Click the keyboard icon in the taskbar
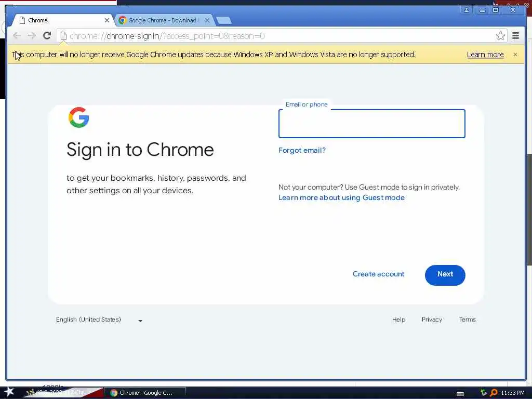This screenshot has width=532, height=399. (x=460, y=394)
